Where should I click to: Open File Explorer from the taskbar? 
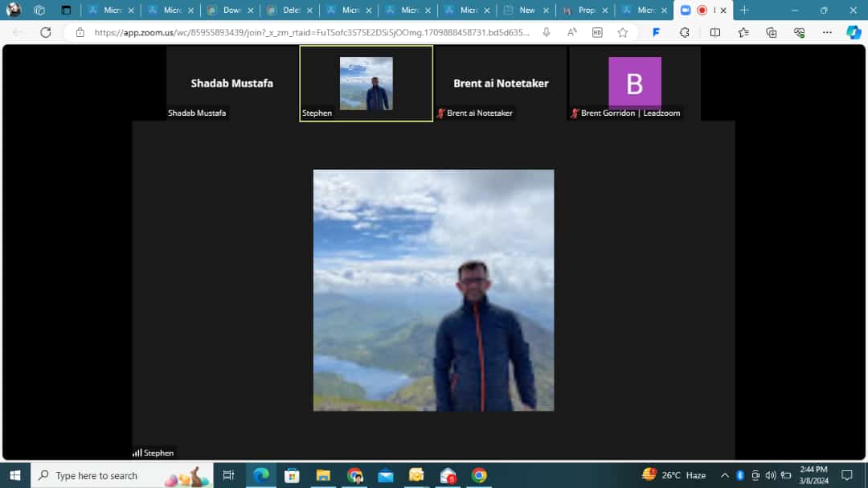point(323,475)
